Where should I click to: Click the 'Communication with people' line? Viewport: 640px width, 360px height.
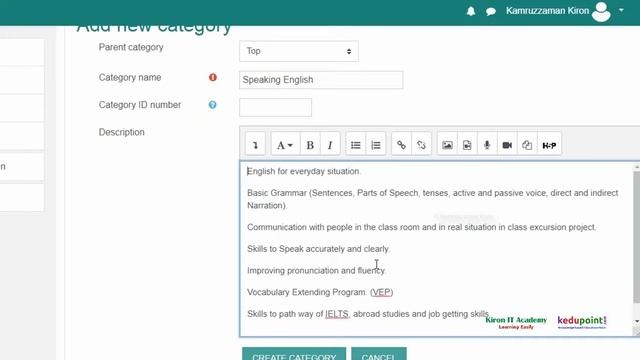[x=421, y=227]
